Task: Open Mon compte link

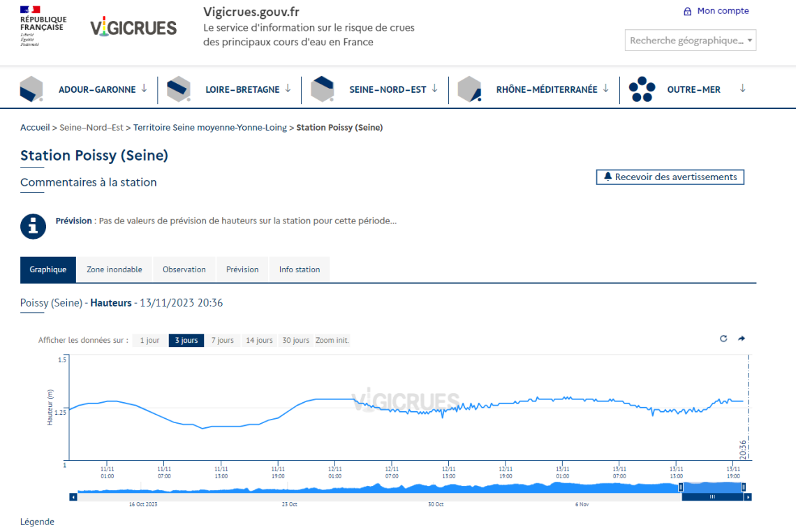Action: click(723, 10)
